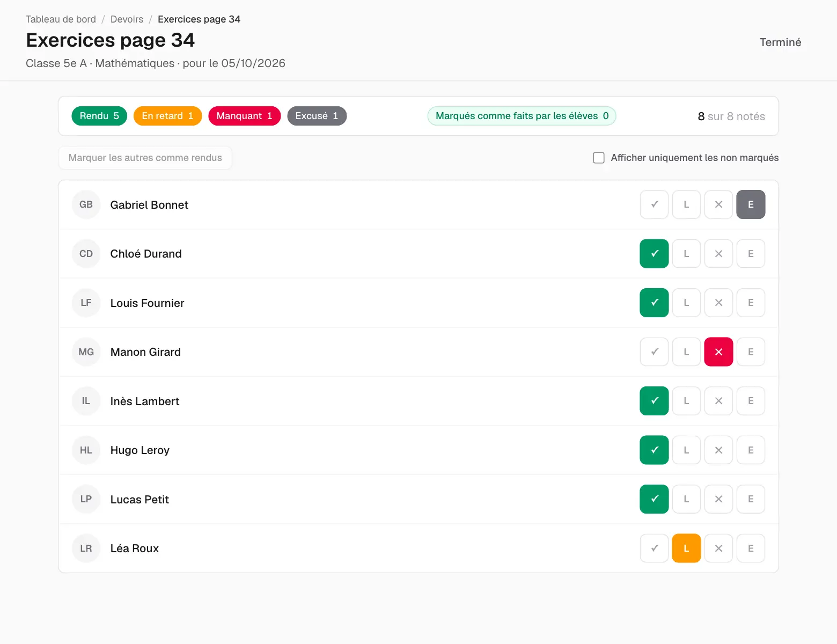This screenshot has width=837, height=644.
Task: Click Hugo Leroy's green checkmark button
Action: pos(654,450)
